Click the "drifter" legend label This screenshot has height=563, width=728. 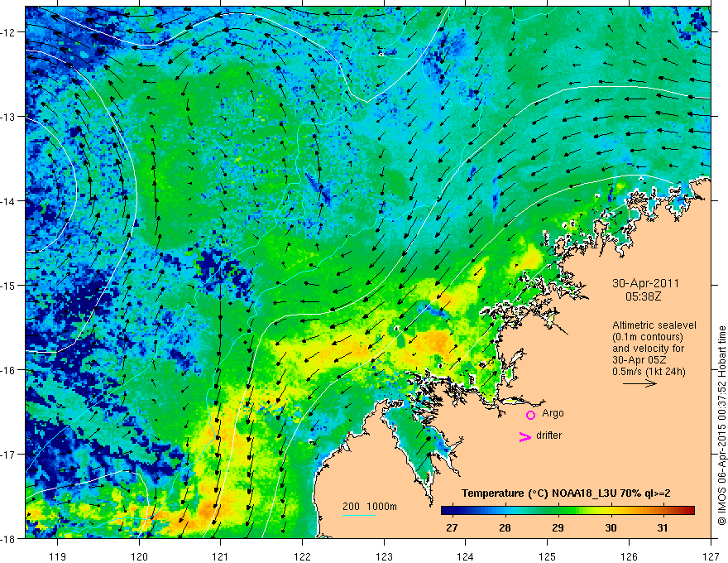[548, 435]
